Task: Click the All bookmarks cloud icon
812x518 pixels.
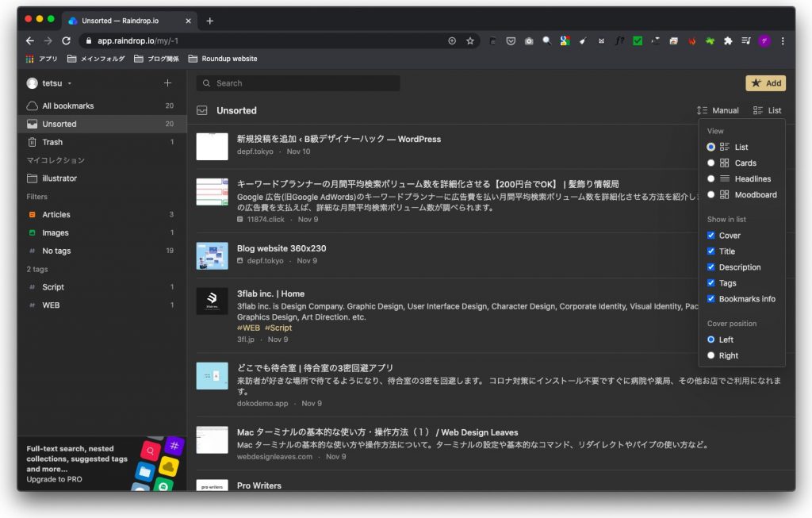Action: coord(32,106)
